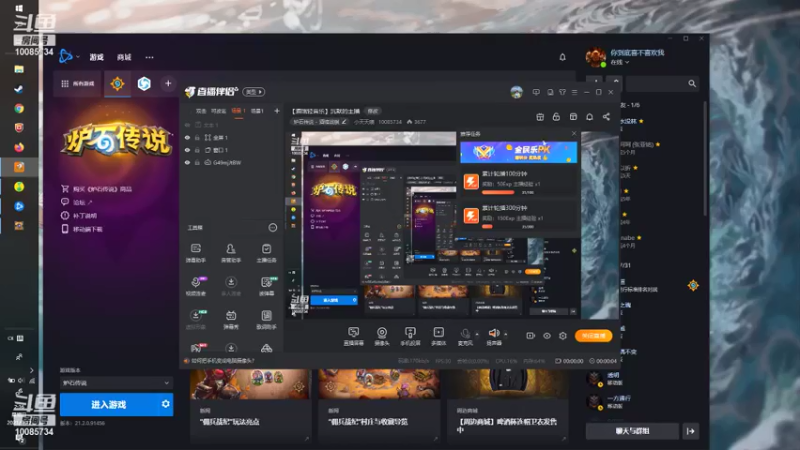Click the blue 进入游戏 play button
This screenshot has width=800, height=450.
tap(109, 405)
